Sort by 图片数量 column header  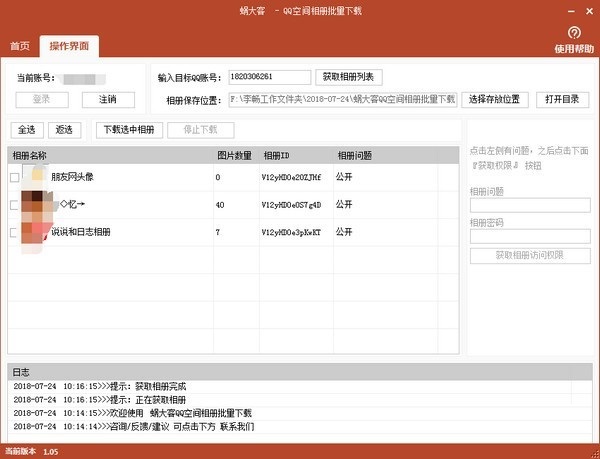[236, 156]
